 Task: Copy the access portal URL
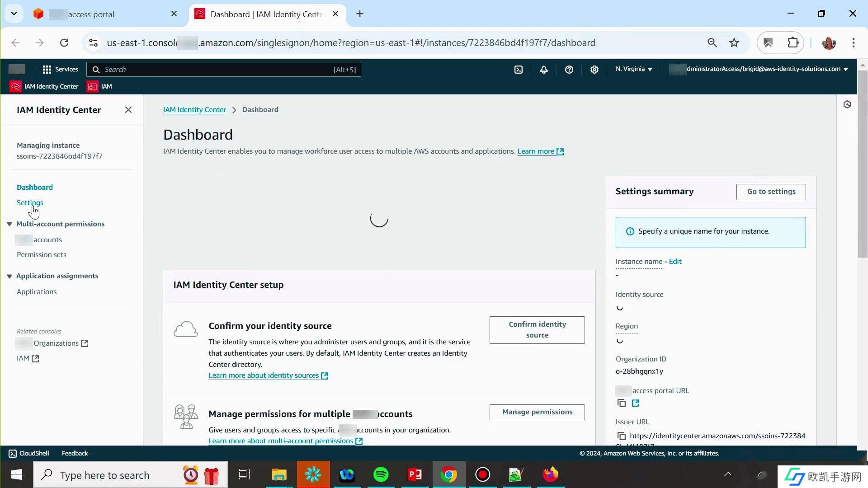pos(622,403)
